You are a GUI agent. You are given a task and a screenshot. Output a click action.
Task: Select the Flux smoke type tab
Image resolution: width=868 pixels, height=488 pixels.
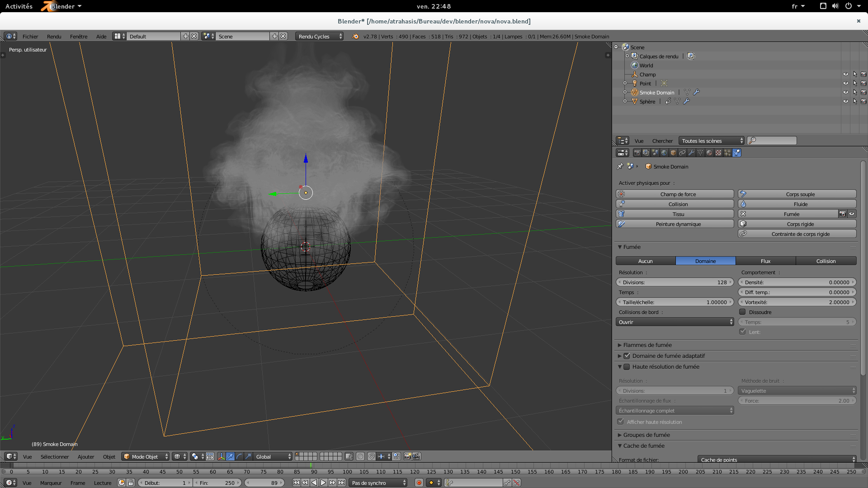click(x=765, y=261)
